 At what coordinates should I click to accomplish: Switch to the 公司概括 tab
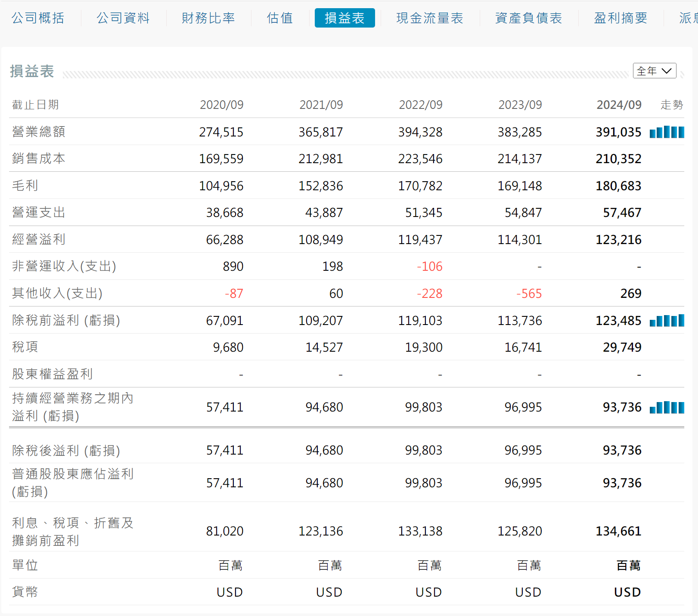click(38, 18)
